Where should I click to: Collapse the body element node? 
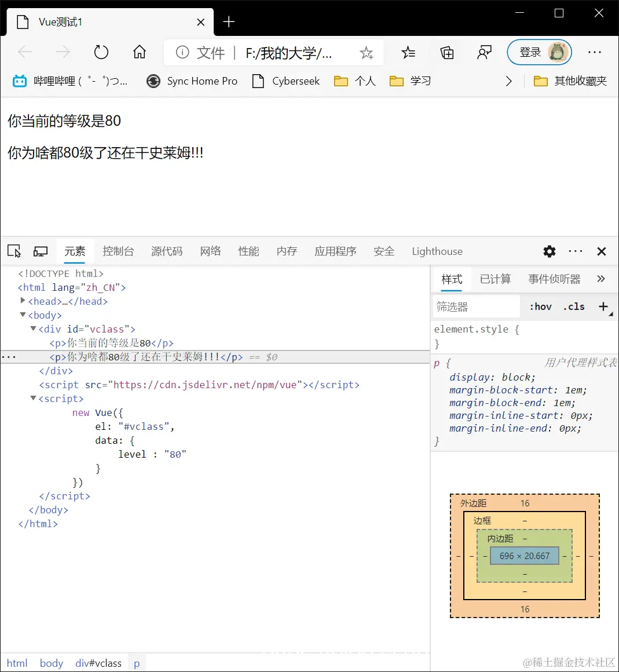(21, 315)
